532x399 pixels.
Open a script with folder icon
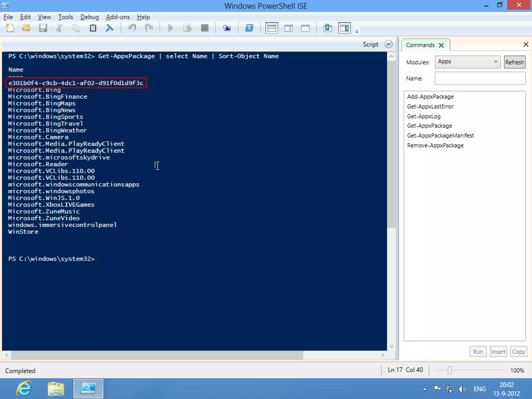(x=26, y=28)
